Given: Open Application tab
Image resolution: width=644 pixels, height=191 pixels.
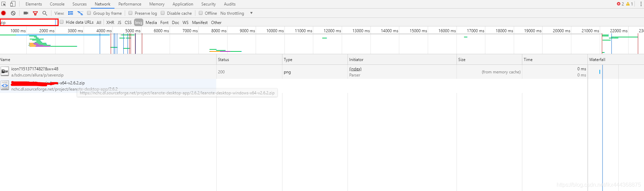Looking at the screenshot, I should (x=183, y=4).
